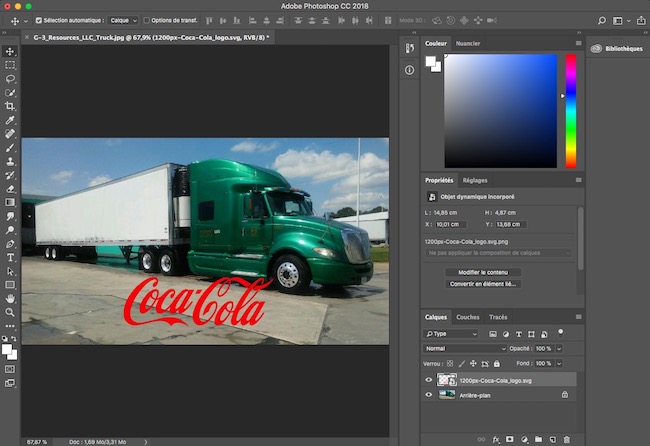Image resolution: width=650 pixels, height=446 pixels.
Task: Open the search magnifier in options bar
Action: tap(602, 20)
